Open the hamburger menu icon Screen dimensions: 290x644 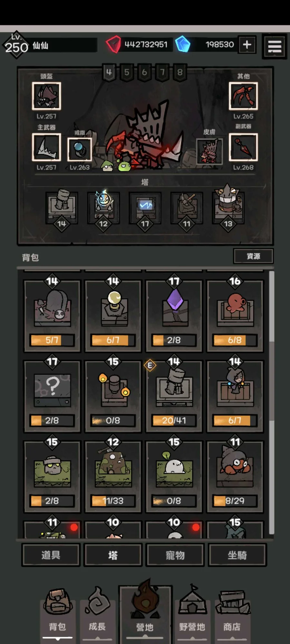coord(275,46)
